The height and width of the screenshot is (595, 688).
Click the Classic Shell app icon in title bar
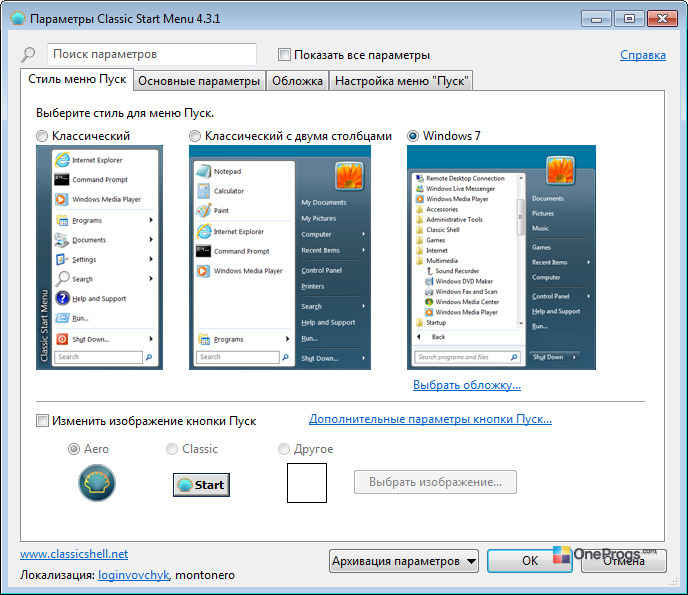(18, 18)
